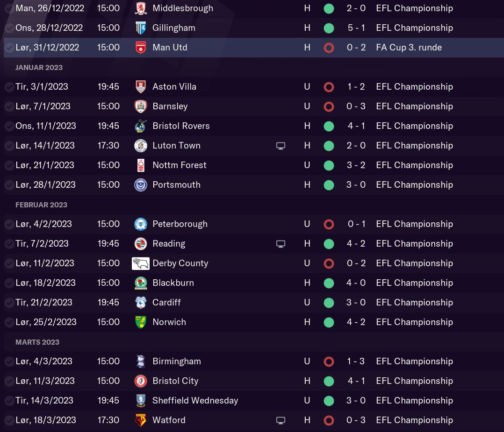Open the 5 - 1 result against Gillingham
The height and width of the screenshot is (432, 504).
tap(356, 28)
